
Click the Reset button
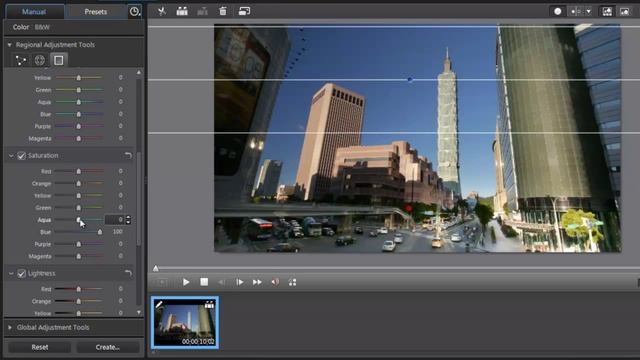(x=40, y=347)
